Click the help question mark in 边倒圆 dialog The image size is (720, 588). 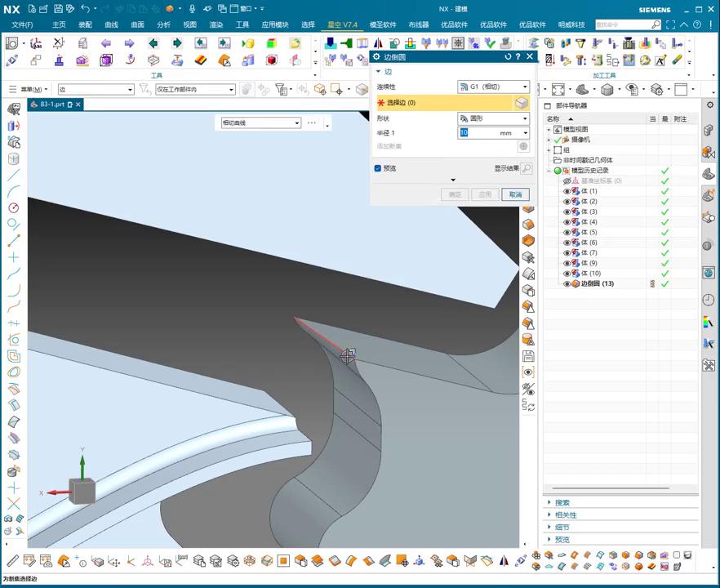pos(518,56)
